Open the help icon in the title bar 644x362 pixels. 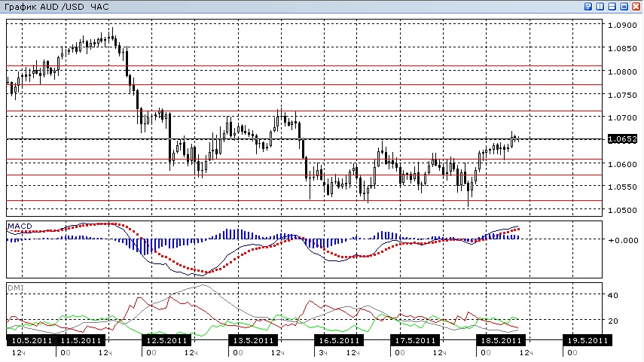[x=588, y=6]
